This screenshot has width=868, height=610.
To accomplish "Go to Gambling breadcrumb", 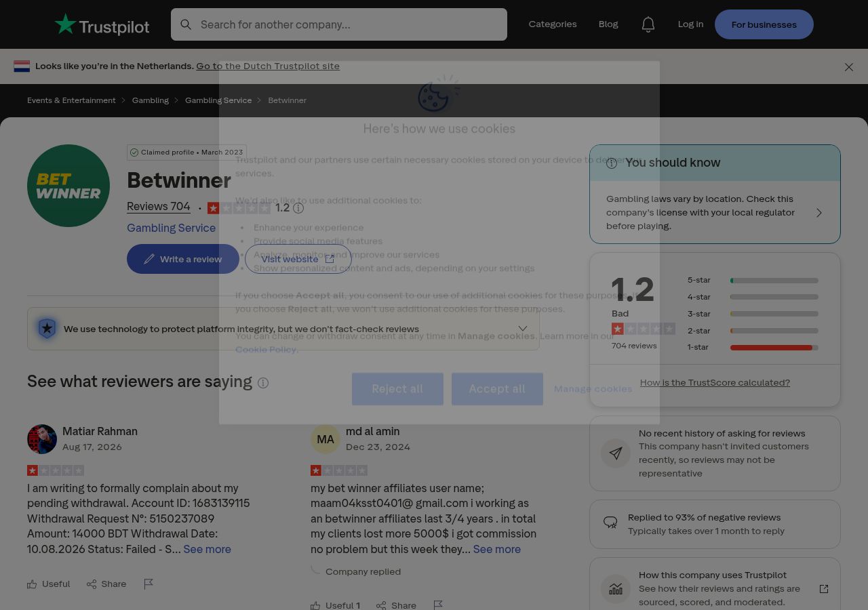I will tap(151, 100).
